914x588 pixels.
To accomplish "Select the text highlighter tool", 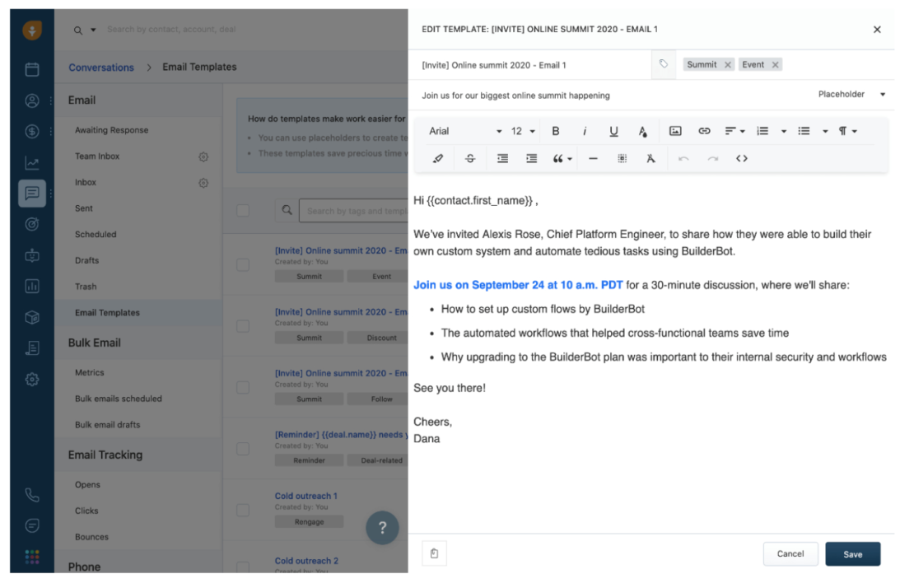I will coord(437,158).
